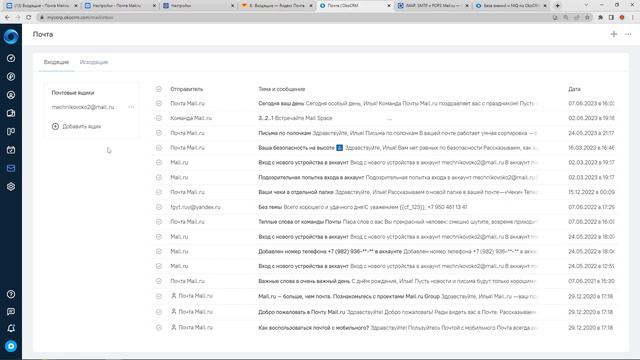
Task: Open the briefcase icon in sidebar
Action: 11,113
